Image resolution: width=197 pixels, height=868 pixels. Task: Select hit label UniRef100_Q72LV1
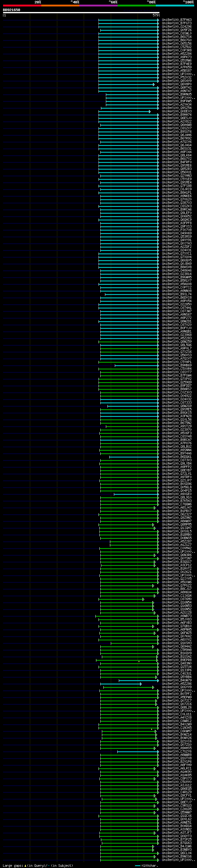click(x=177, y=474)
